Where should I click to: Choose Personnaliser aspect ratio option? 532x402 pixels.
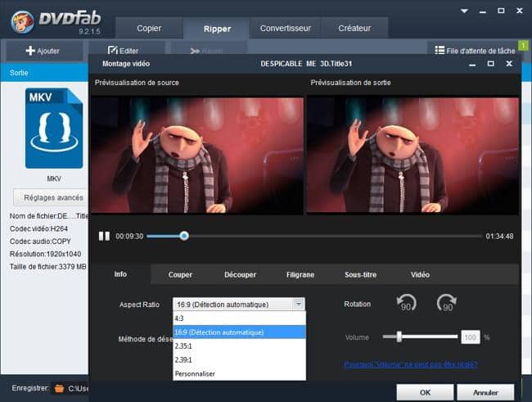coord(239,373)
